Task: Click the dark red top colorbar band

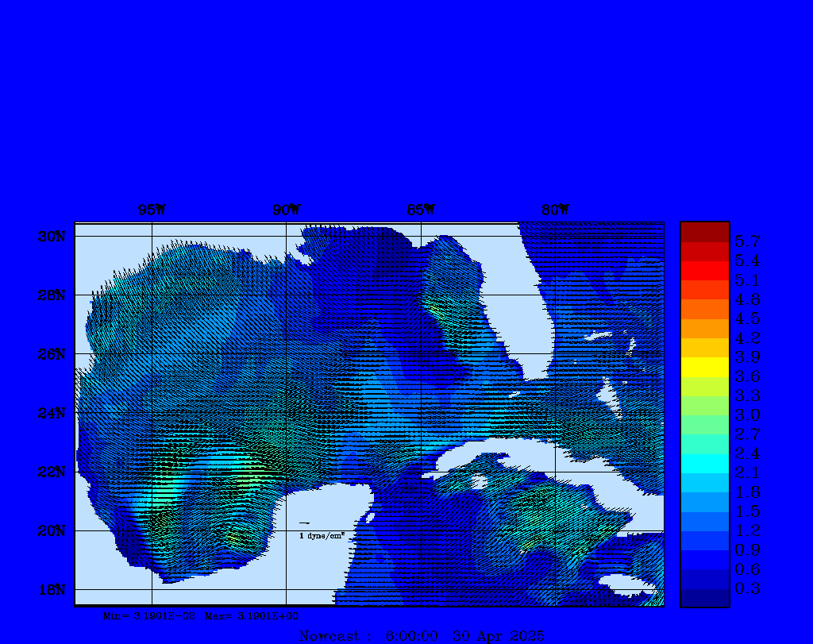Action: (704, 231)
